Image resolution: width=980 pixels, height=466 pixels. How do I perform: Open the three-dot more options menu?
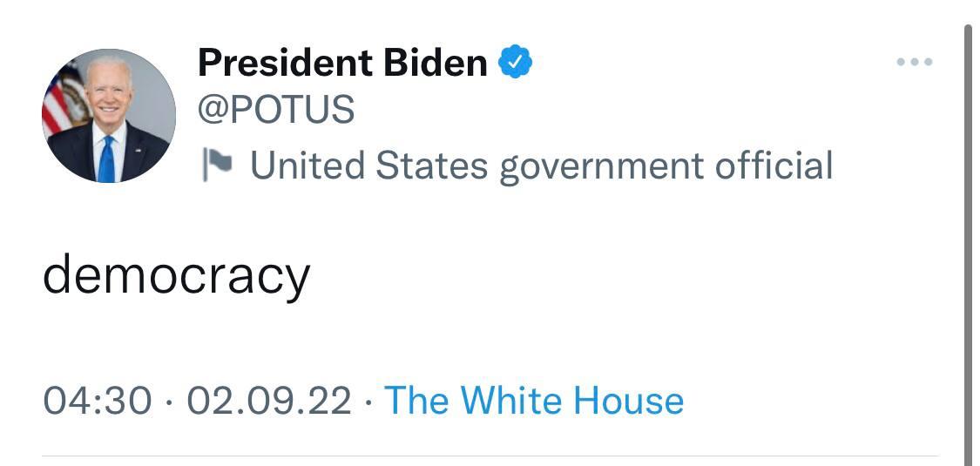tap(915, 62)
